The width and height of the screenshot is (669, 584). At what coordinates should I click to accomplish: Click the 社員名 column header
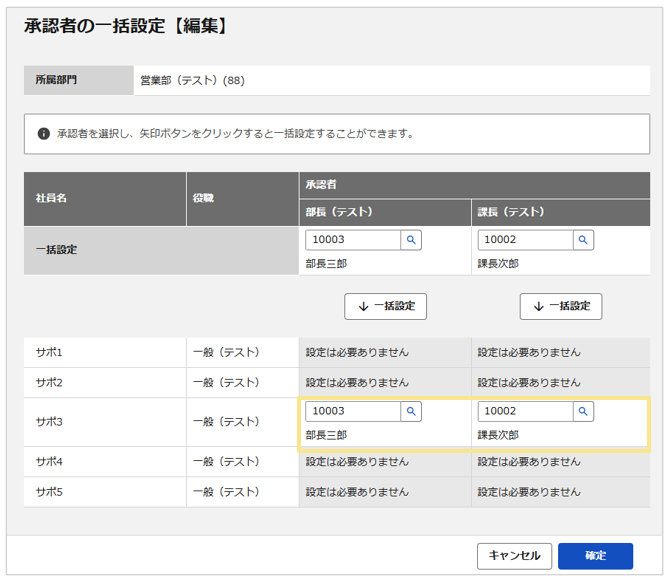click(51, 198)
